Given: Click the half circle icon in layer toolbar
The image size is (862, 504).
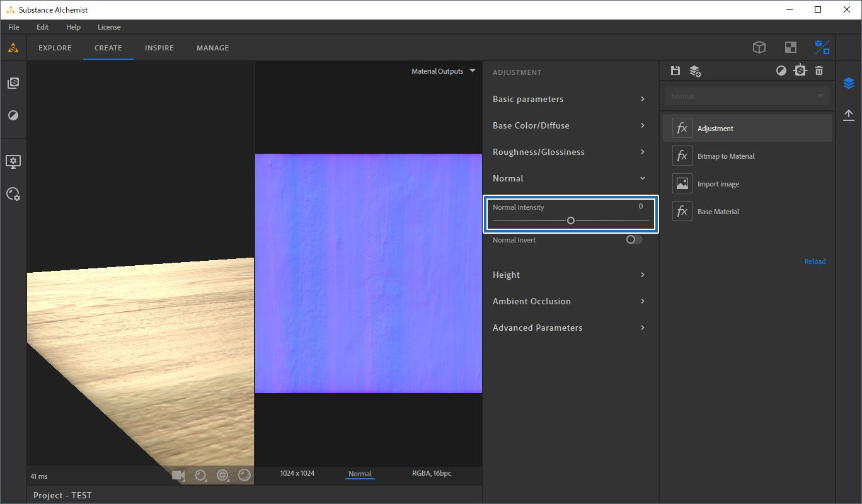Looking at the screenshot, I should 781,71.
